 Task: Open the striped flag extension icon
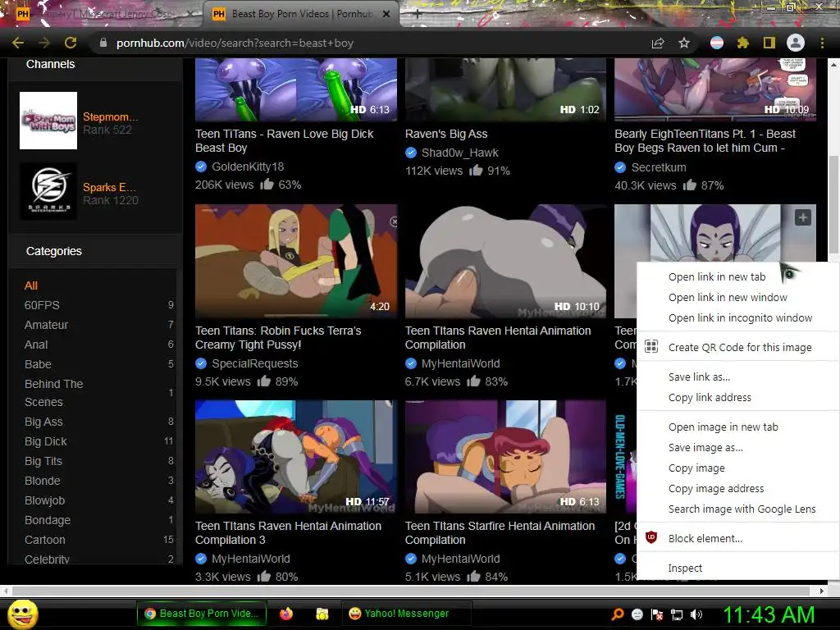pyautogui.click(x=717, y=43)
